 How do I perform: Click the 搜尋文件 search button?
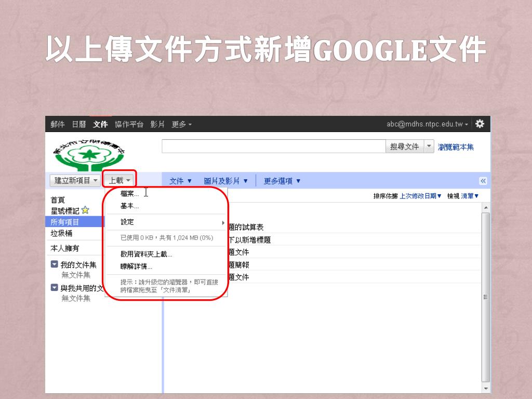point(404,146)
